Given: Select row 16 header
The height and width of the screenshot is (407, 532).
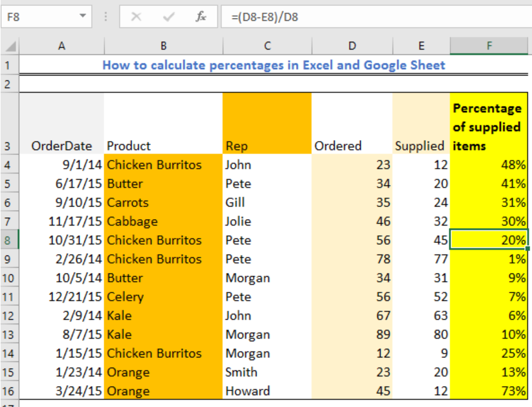Looking at the screenshot, I should pos(10,391).
